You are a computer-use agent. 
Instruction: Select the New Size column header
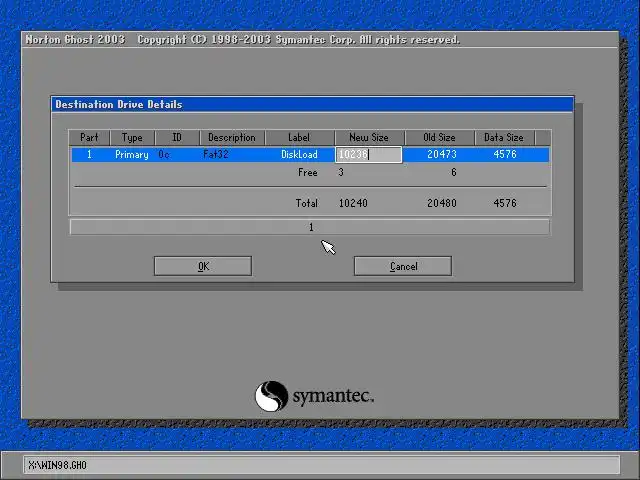click(x=369, y=138)
